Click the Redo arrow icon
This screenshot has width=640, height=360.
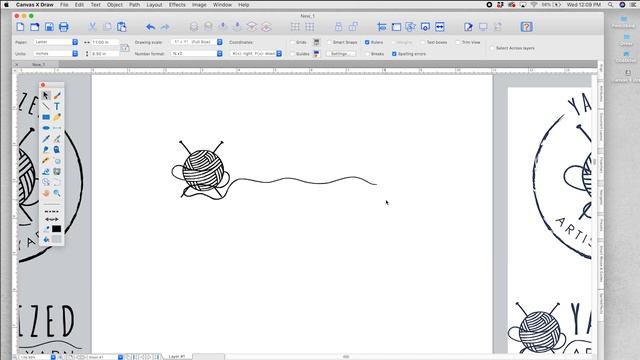pyautogui.click(x=165, y=27)
